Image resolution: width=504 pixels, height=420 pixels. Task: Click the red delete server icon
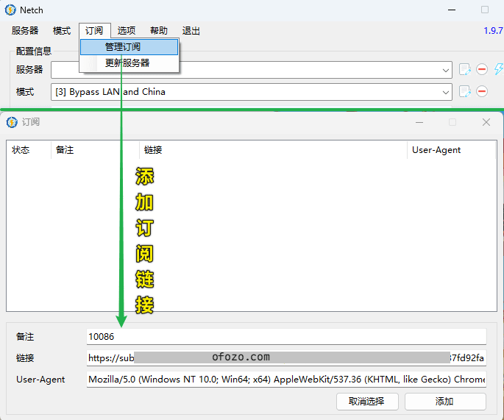point(482,69)
